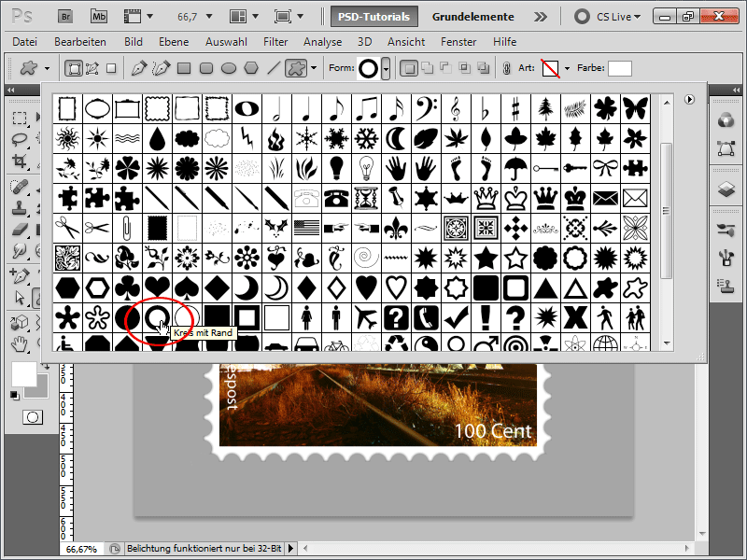Open the Ansicht menu

click(406, 42)
